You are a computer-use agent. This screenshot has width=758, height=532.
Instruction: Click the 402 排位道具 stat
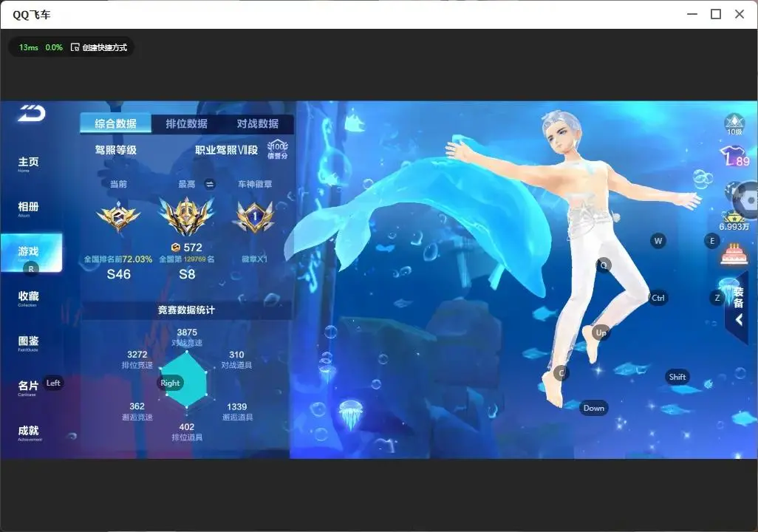[x=187, y=432]
